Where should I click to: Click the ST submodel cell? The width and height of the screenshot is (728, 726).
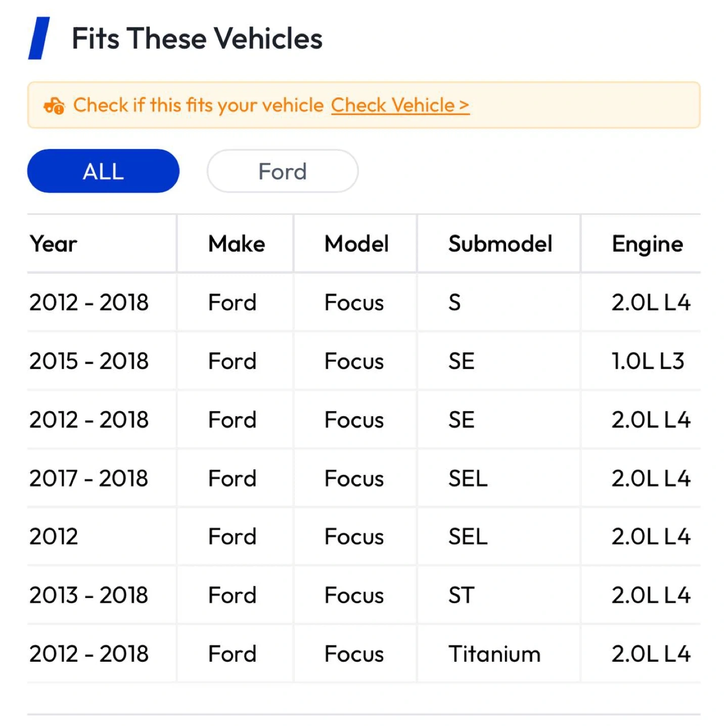pos(461,595)
